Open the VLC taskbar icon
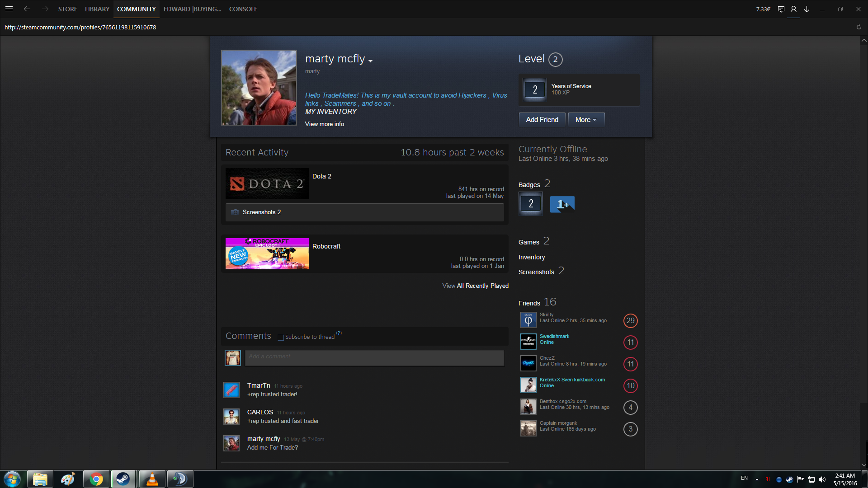Image resolution: width=868 pixels, height=488 pixels. pyautogui.click(x=152, y=479)
